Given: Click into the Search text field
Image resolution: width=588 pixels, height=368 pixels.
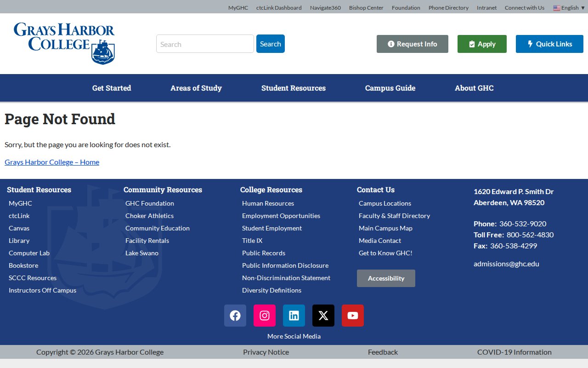Looking at the screenshot, I should pos(205,44).
